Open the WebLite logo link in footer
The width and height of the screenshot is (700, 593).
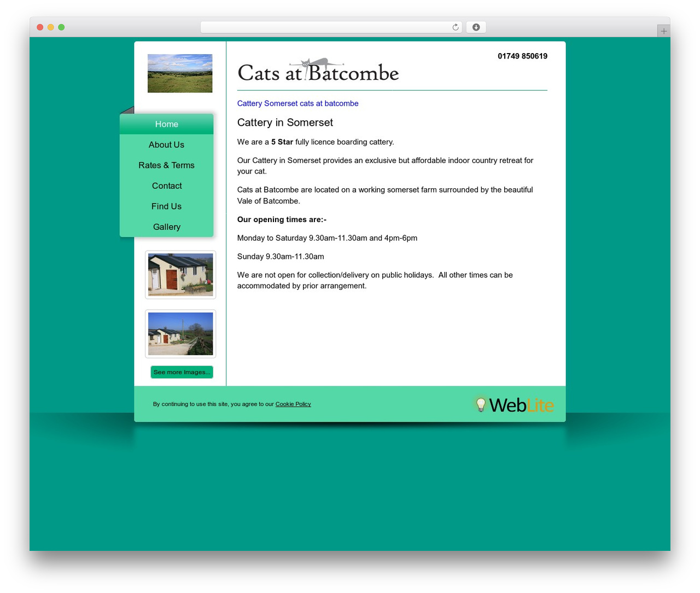(x=514, y=404)
